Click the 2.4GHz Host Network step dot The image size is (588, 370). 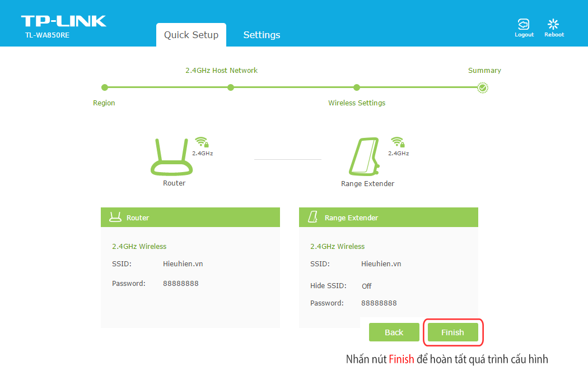231,87
